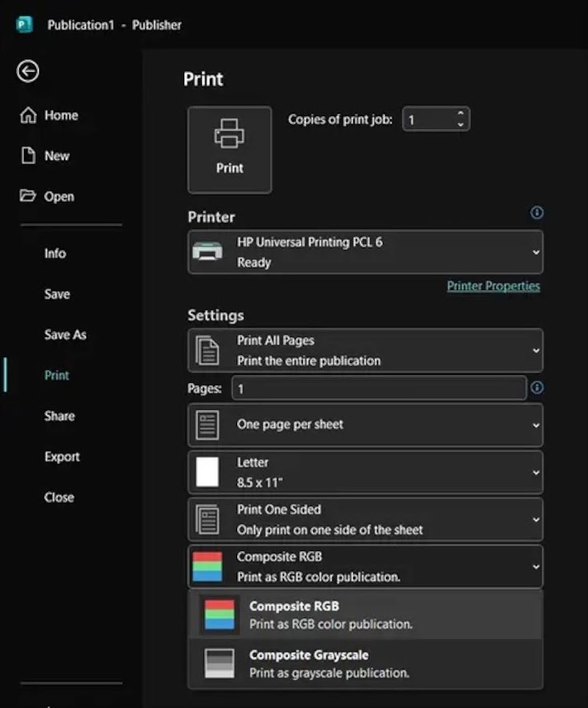Click the Open folder icon in sidebar
This screenshot has height=708, width=588.
point(27,195)
